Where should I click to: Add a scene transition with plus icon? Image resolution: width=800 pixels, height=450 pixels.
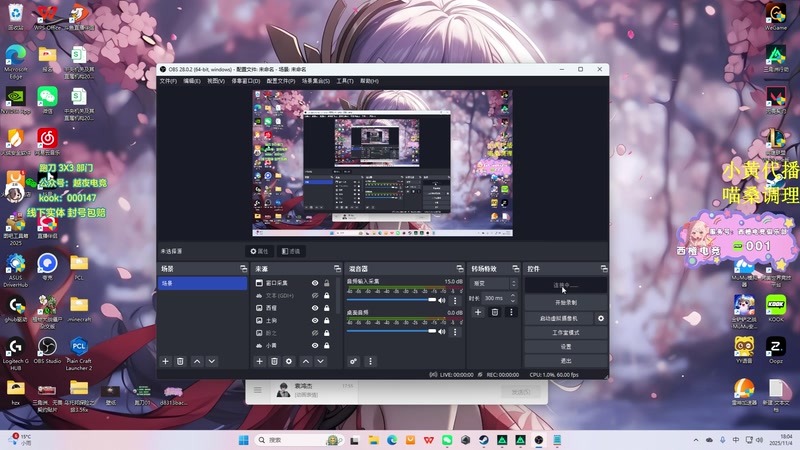pyautogui.click(x=478, y=312)
